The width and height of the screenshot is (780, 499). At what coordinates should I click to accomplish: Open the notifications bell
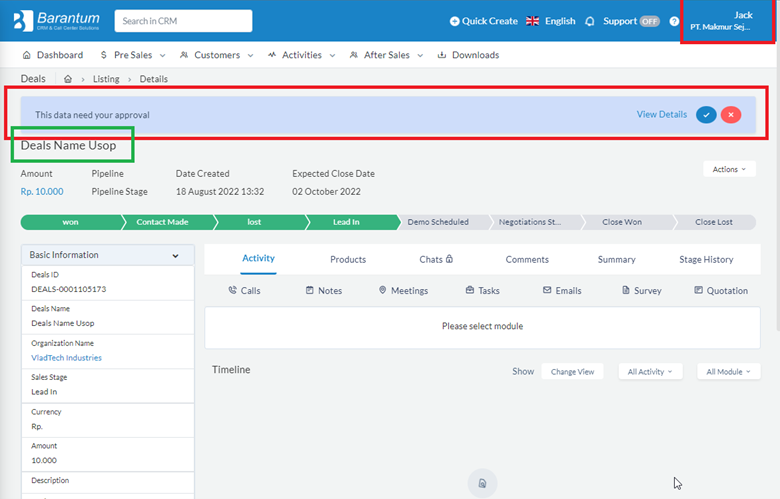point(589,21)
